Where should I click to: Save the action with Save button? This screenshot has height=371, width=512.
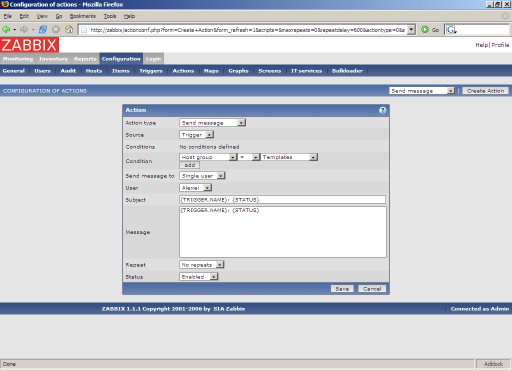[342, 289]
